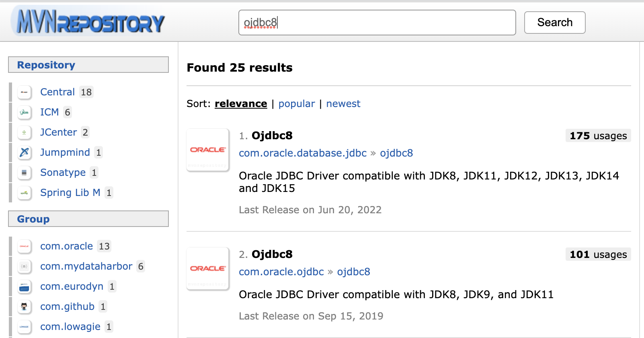Screen dimensions: 644x338
Task: Open com.oracle.ojdbc group link
Action: tap(281, 272)
